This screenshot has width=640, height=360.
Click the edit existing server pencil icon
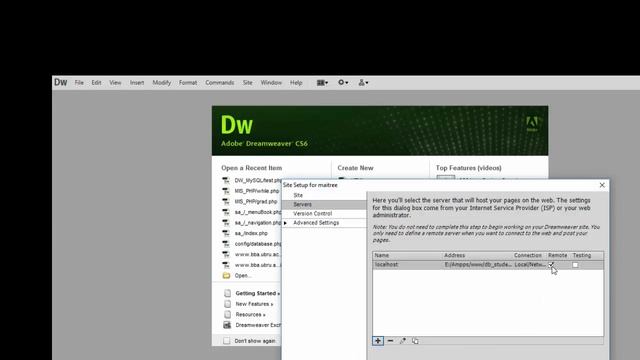403,340
